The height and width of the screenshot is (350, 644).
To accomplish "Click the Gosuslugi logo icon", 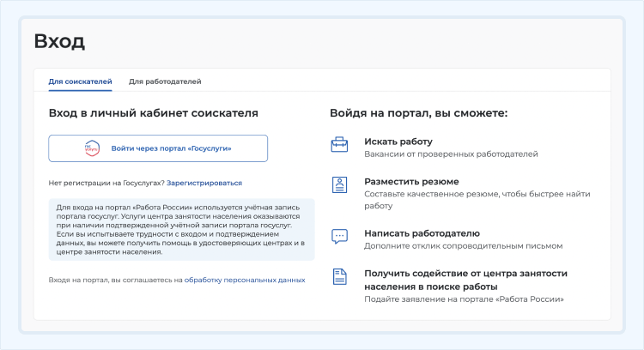I will [92, 148].
